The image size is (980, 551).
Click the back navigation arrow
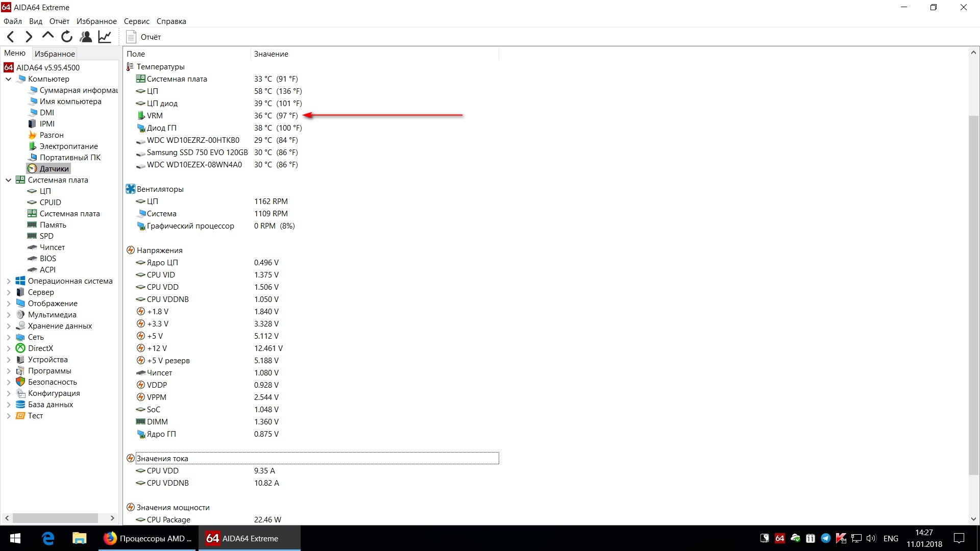[x=11, y=37]
